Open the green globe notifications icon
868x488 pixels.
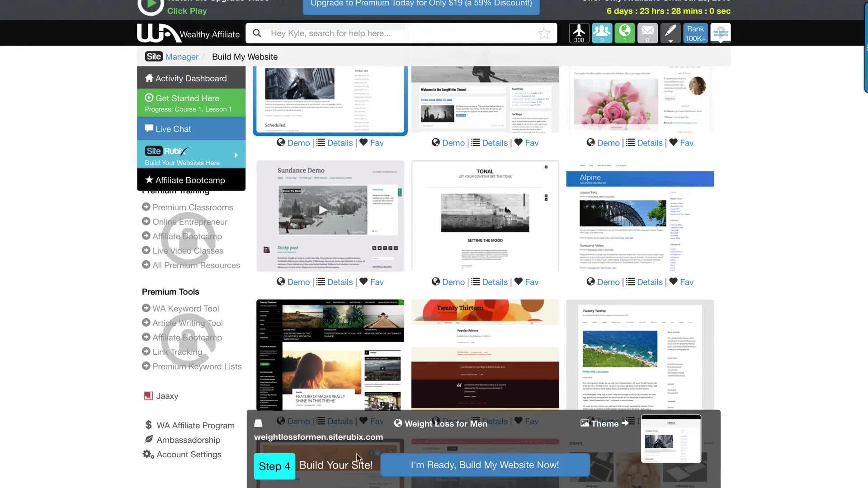(x=625, y=33)
